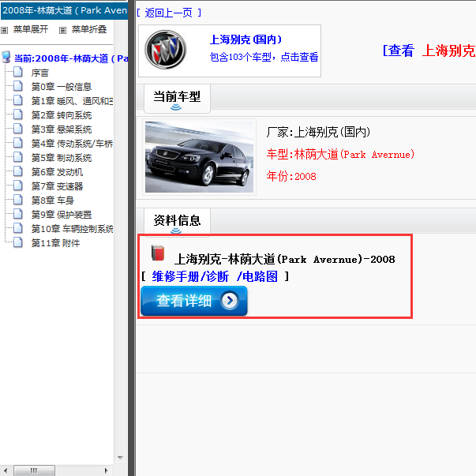Open chapter 第3章 悬架系统
This screenshot has width=476, height=476.
point(62,129)
